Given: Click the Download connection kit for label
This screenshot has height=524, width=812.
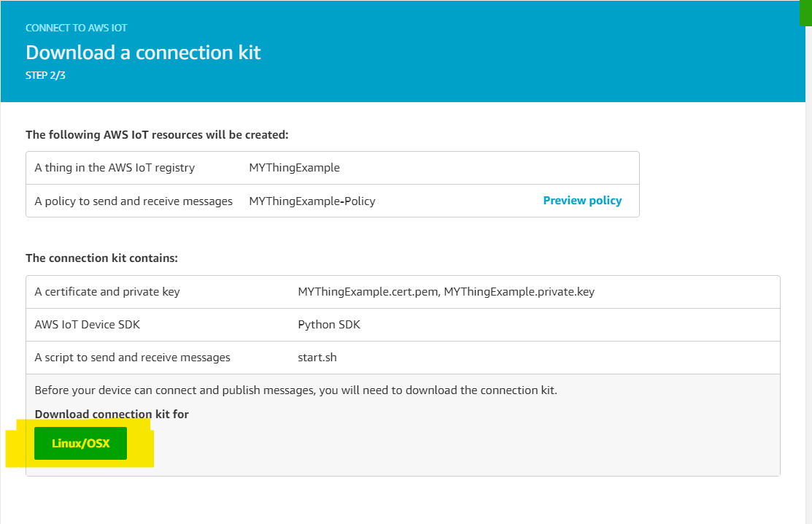Looking at the screenshot, I should (112, 415).
